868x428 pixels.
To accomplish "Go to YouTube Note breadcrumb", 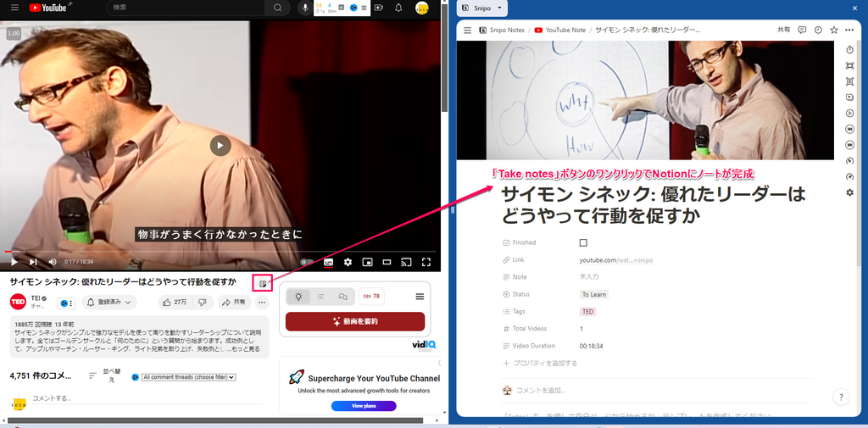I will (x=560, y=30).
